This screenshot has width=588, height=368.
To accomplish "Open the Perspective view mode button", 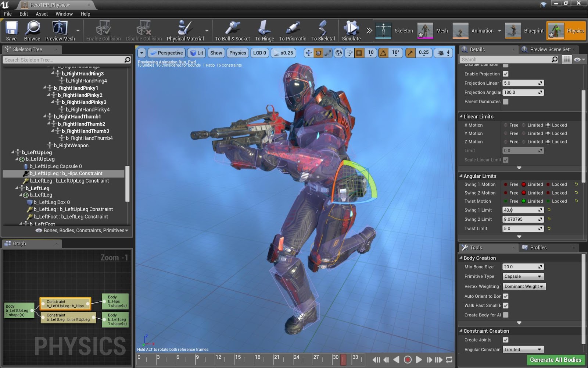I will click(x=166, y=53).
